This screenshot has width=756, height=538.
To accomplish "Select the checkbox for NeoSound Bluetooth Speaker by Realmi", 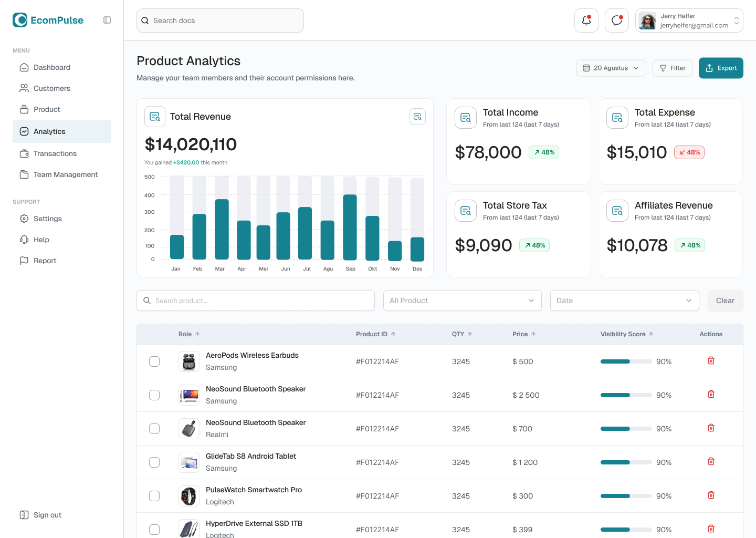I will click(154, 428).
